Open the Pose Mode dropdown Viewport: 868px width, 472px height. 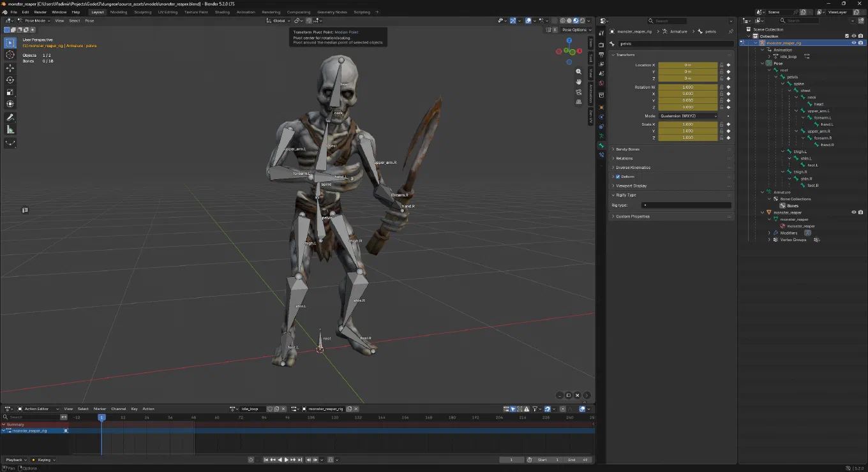point(33,20)
